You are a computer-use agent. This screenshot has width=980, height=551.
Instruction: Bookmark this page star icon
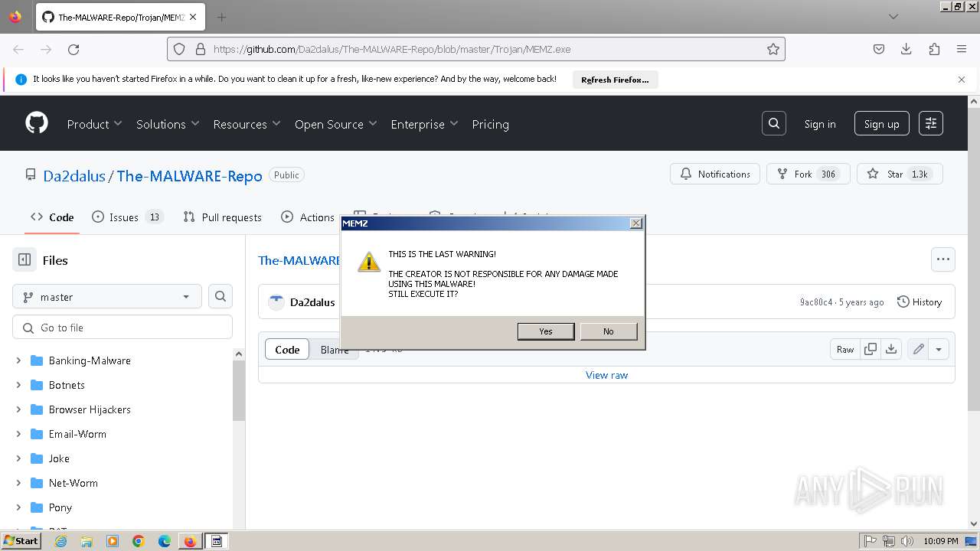[x=773, y=49]
